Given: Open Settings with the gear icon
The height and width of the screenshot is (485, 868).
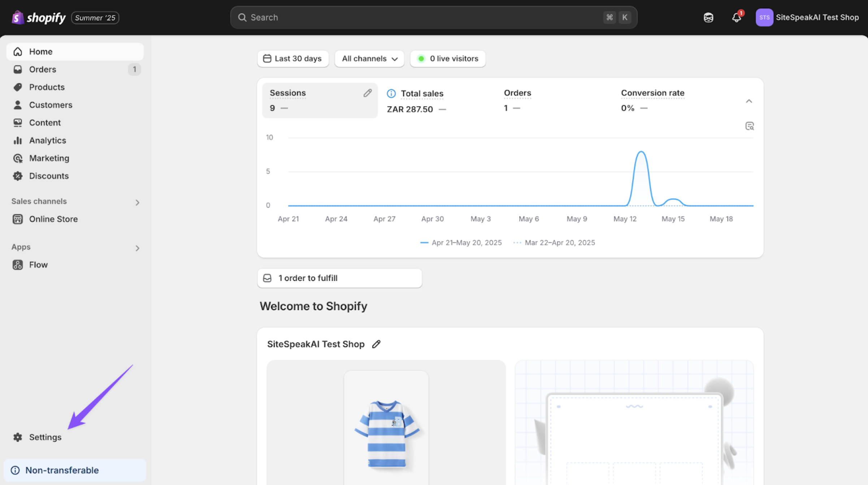Looking at the screenshot, I should pos(18,437).
